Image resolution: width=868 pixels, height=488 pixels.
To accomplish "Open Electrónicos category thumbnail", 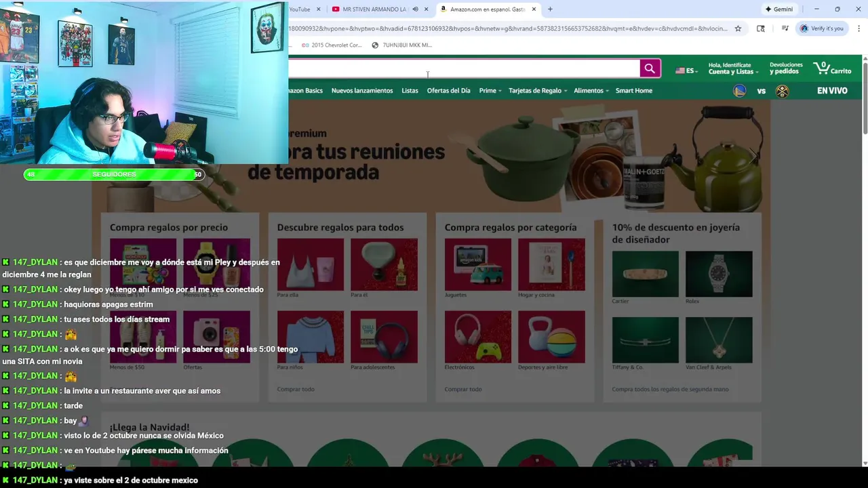I will point(477,337).
